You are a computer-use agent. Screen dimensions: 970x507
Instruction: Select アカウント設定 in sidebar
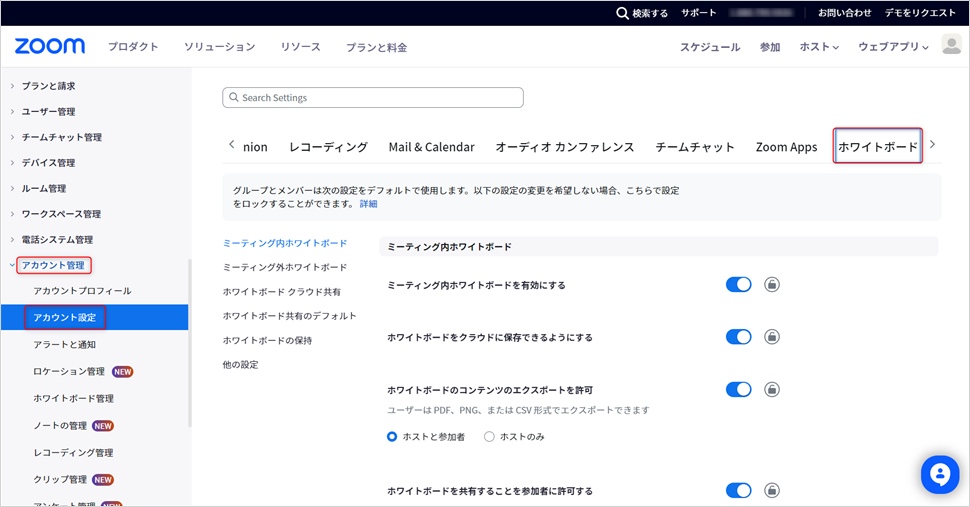[x=95, y=317]
